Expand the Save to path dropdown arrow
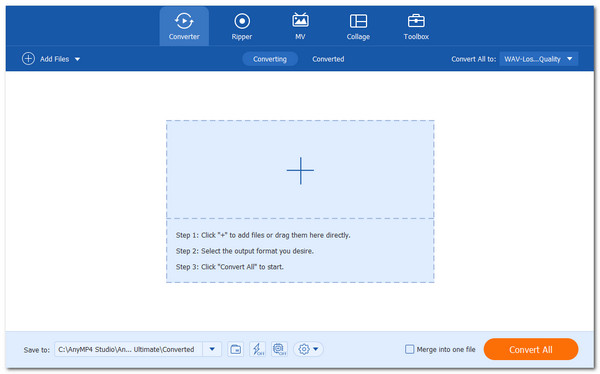The image size is (600, 374). point(212,349)
